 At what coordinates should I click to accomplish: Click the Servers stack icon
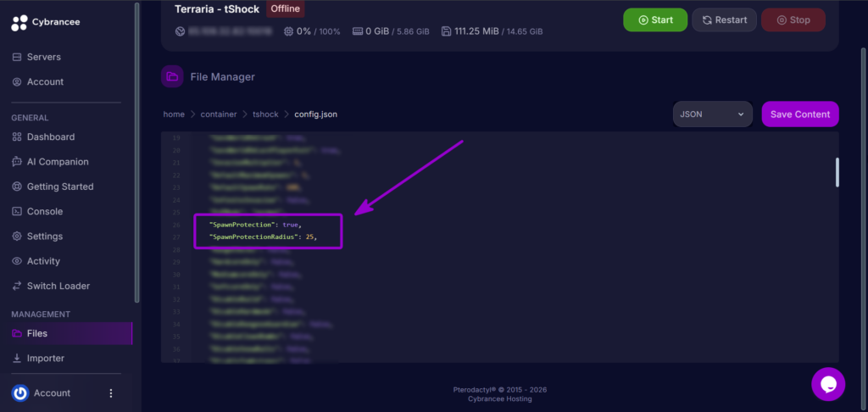pyautogui.click(x=17, y=57)
